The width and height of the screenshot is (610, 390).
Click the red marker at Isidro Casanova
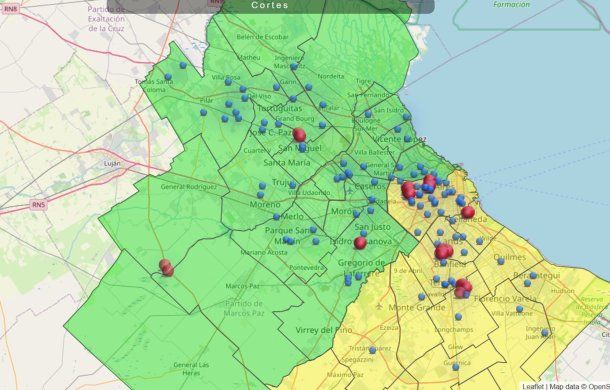360,243
